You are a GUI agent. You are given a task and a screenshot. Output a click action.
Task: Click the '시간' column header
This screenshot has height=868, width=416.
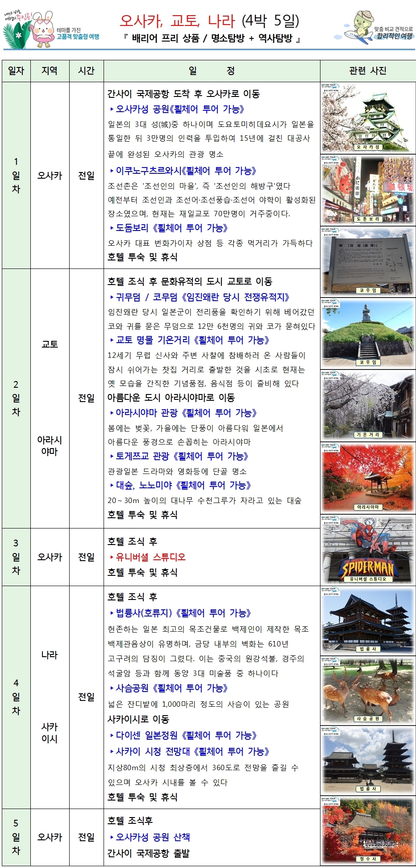[86, 71]
